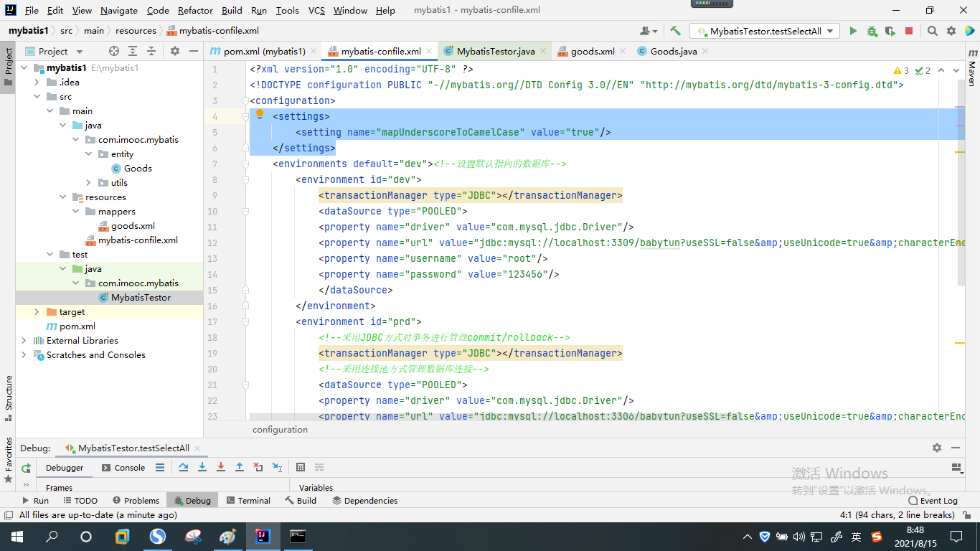Open Project view selector dropdown
The width and height of the screenshot is (980, 551).
(x=54, y=51)
